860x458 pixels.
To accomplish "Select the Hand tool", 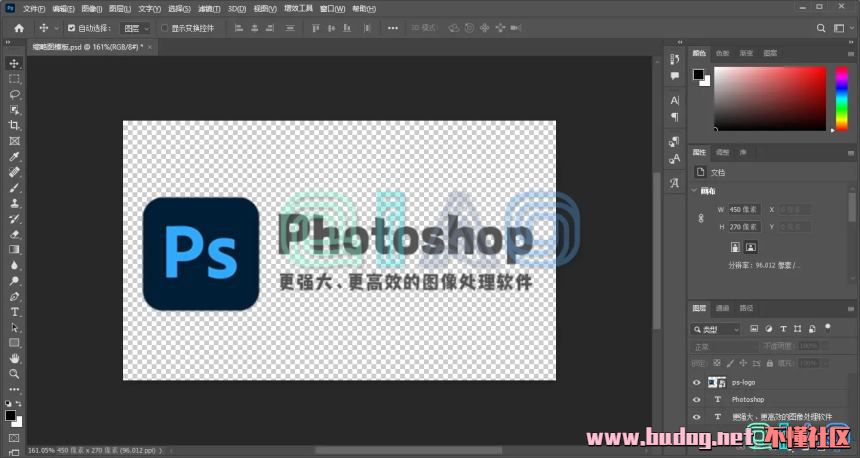I will 14,358.
